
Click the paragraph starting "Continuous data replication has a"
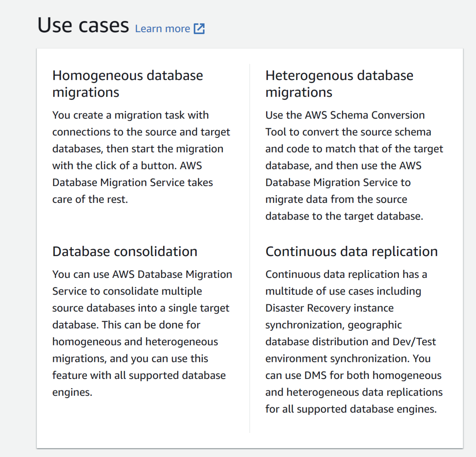[x=354, y=341]
